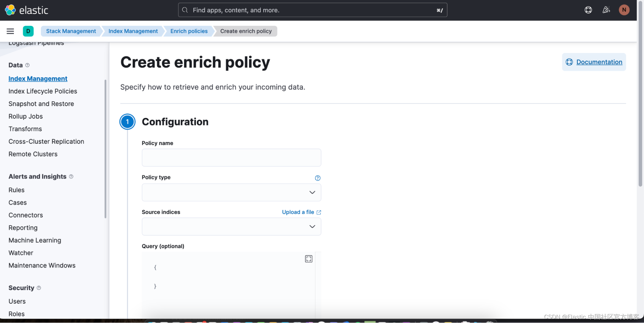Open the Policy type dropdown

(231, 192)
